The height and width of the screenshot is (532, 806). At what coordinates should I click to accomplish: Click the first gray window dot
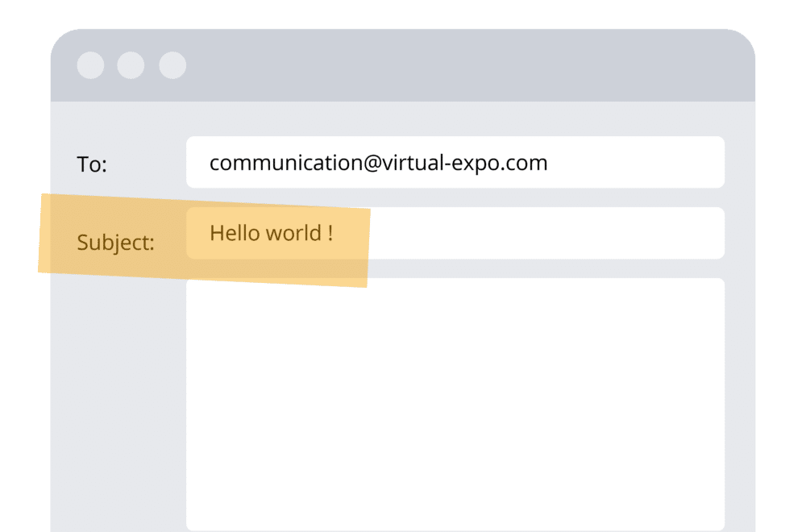90,65
